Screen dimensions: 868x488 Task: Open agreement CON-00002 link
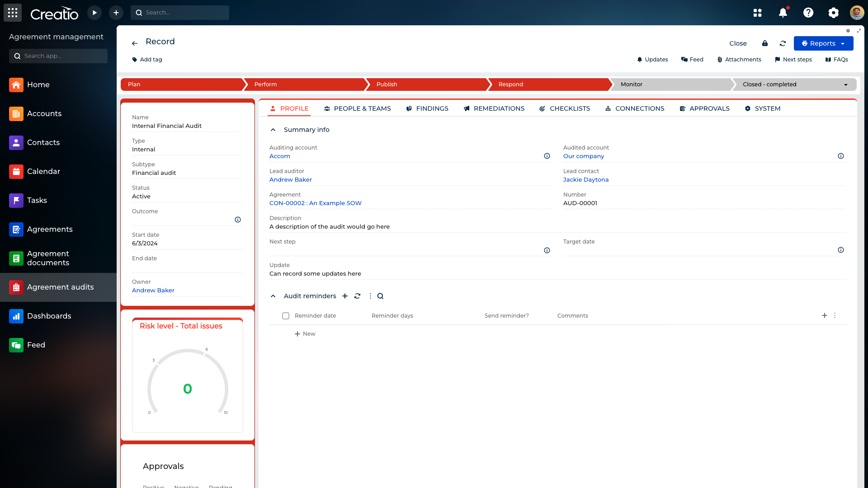[316, 203]
